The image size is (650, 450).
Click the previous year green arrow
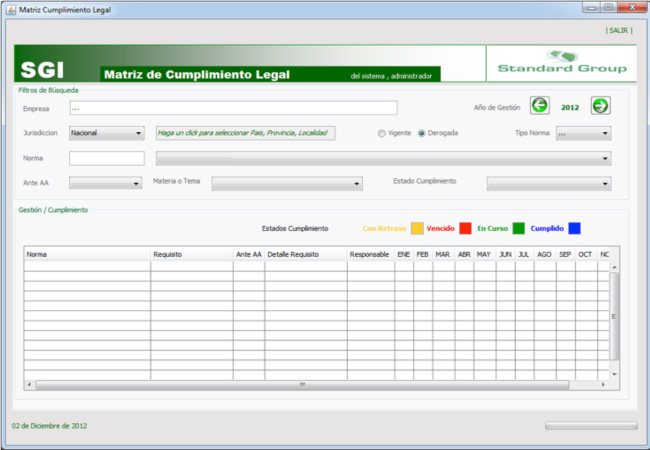click(x=539, y=106)
